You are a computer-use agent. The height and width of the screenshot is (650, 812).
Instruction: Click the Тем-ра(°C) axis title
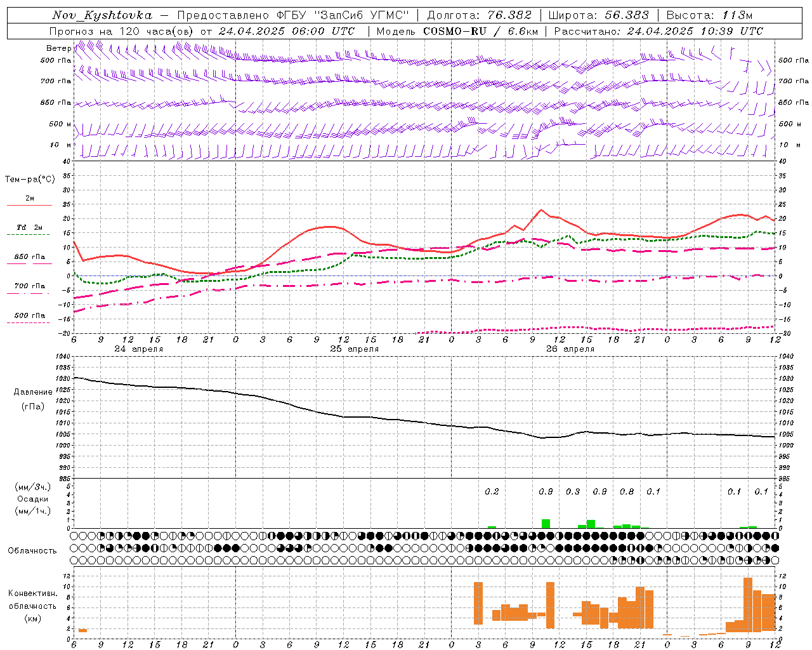(x=30, y=180)
